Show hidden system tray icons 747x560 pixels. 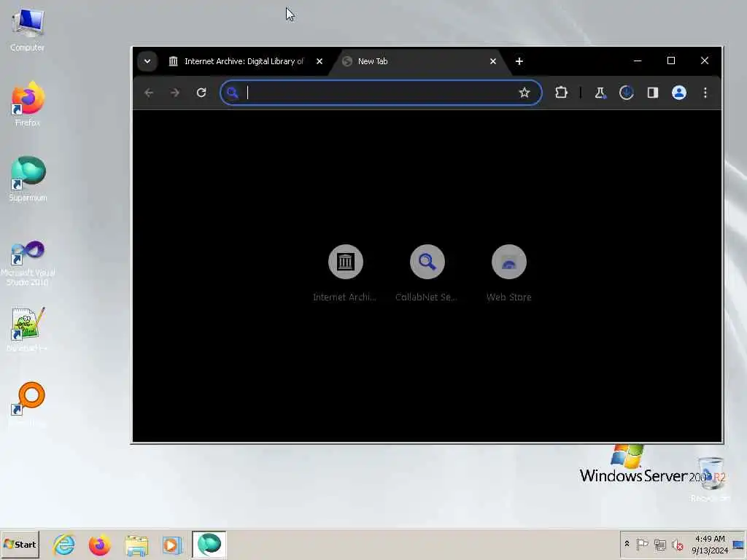tap(627, 544)
